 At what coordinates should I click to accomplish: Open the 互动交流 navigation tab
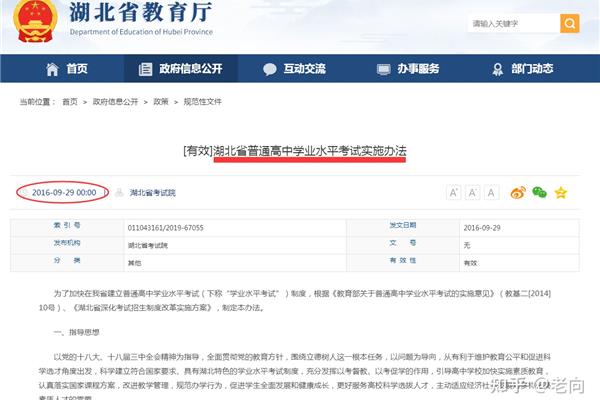[304, 69]
